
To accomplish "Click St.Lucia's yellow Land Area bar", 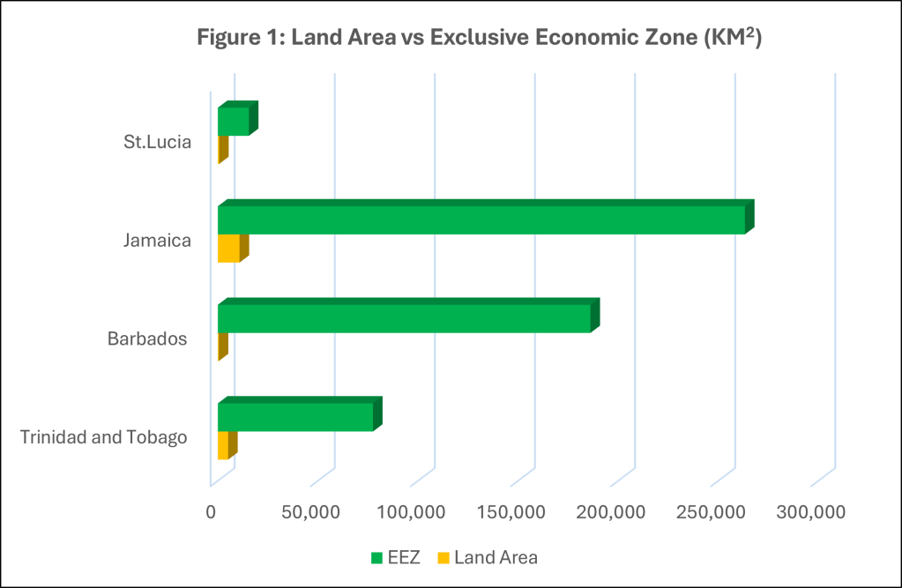I will pyautogui.click(x=221, y=149).
